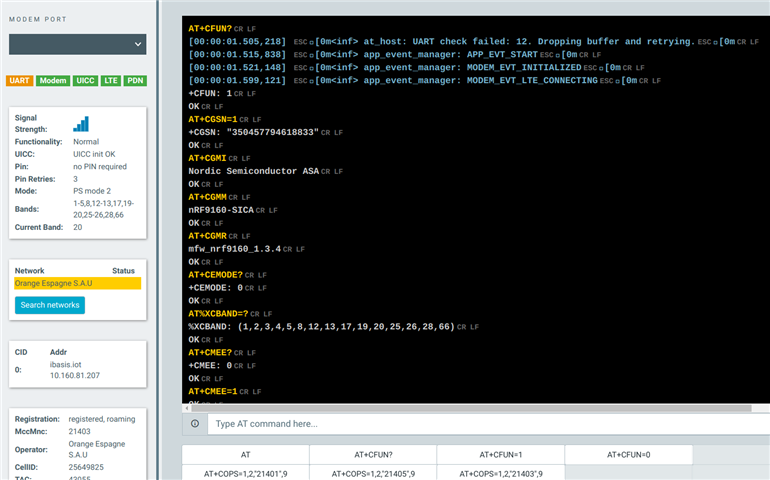Click the AT+CFUN? macro button
The height and width of the screenshot is (480, 770).
pos(373,455)
